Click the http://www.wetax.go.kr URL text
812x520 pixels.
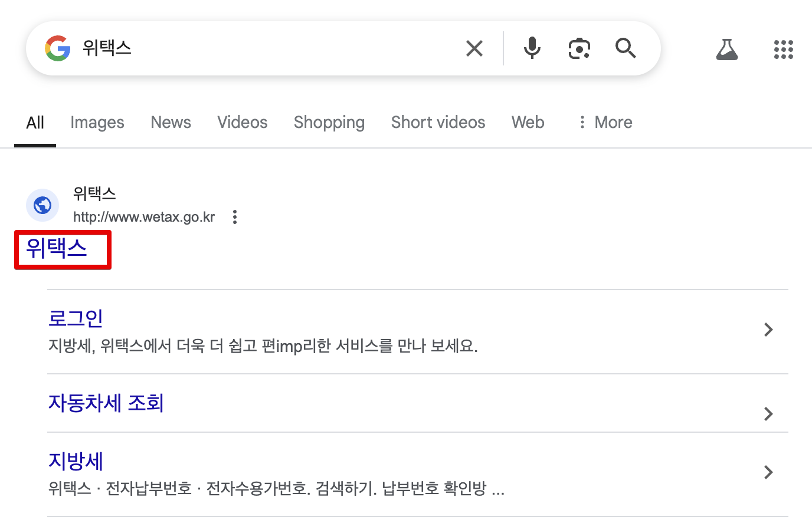point(144,217)
